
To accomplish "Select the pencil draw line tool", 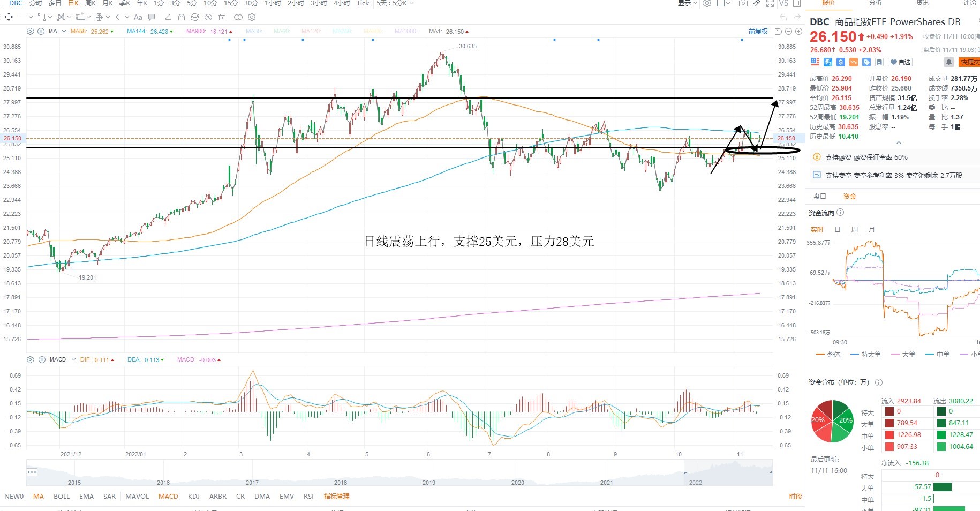I will coord(168,17).
